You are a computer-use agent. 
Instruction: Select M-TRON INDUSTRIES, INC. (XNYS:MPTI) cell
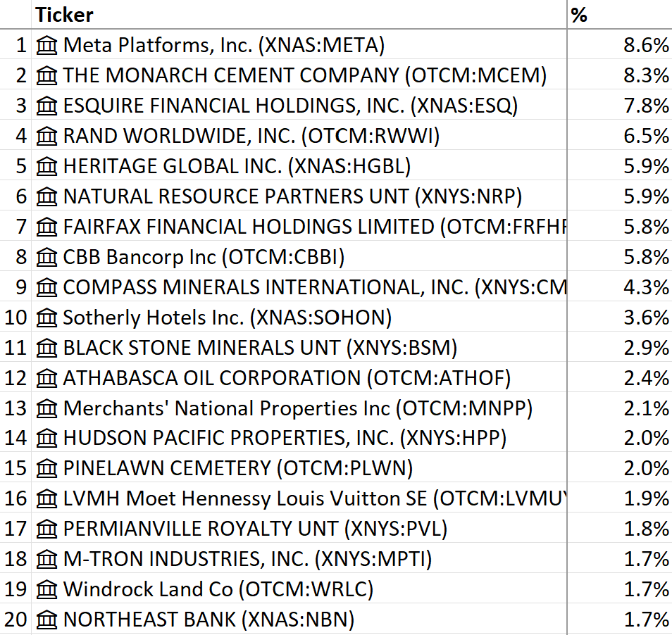click(x=299, y=559)
